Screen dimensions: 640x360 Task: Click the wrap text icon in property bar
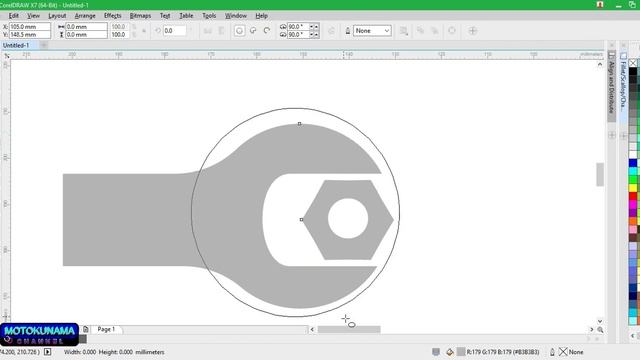(404, 31)
